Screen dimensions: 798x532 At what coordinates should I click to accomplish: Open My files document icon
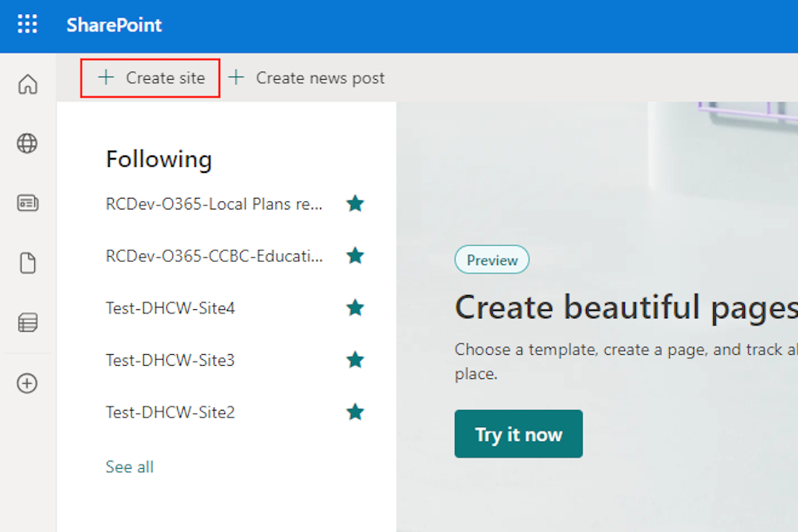(x=27, y=264)
